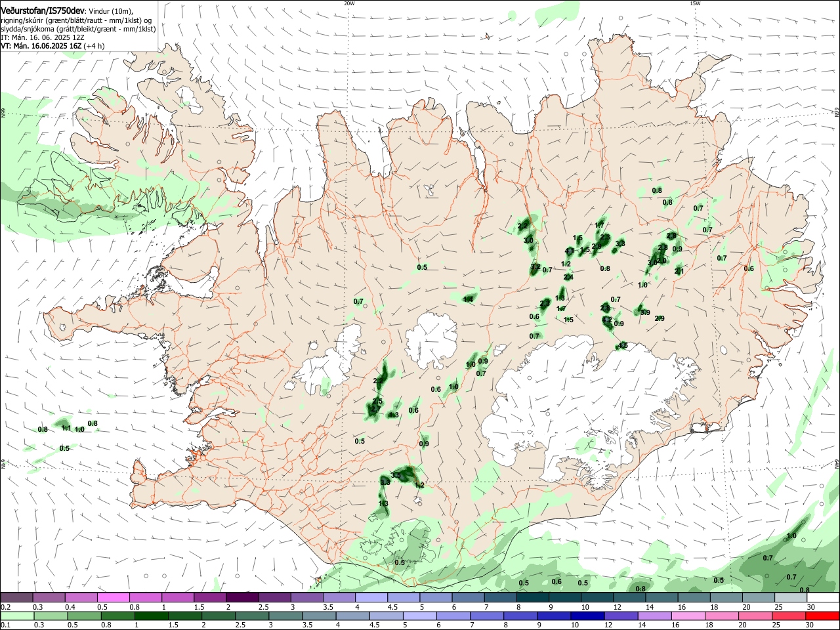
Task: Click the legend label 0.2 under the upper row
Action: (x=6, y=607)
